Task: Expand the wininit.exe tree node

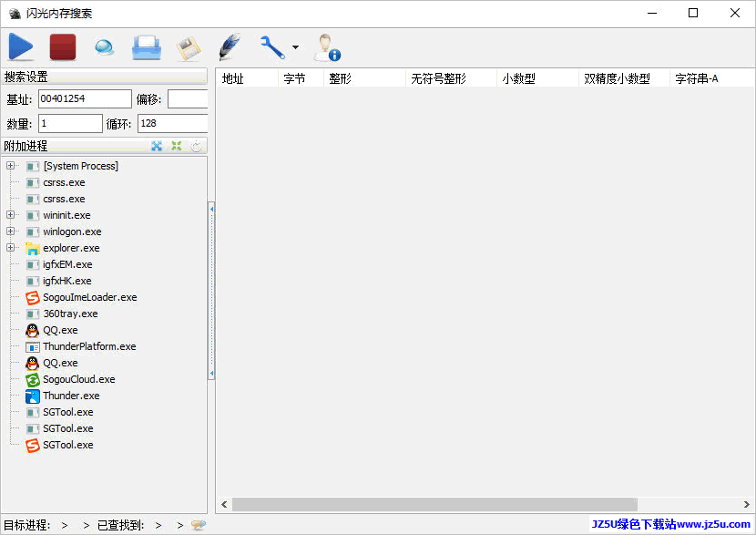Action: 10,215
